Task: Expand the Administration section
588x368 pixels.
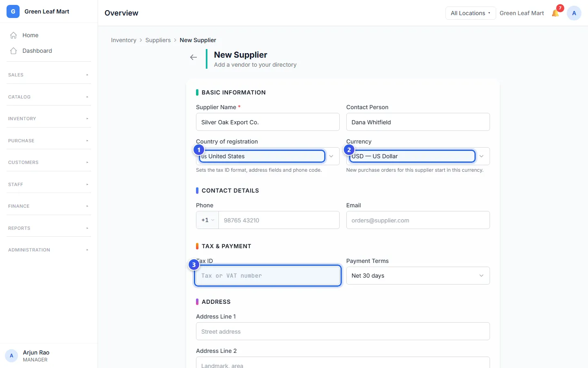Action: [49, 250]
